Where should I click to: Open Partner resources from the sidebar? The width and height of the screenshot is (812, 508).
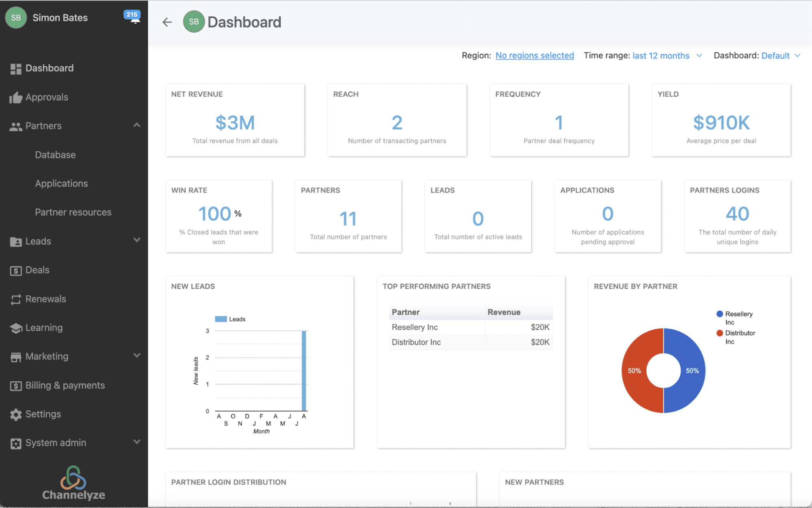coord(73,212)
